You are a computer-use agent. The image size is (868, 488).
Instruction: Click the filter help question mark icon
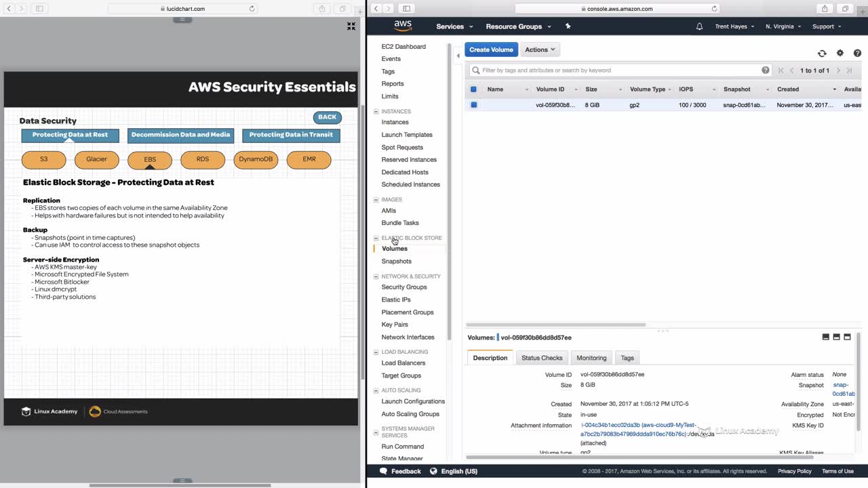(x=766, y=70)
